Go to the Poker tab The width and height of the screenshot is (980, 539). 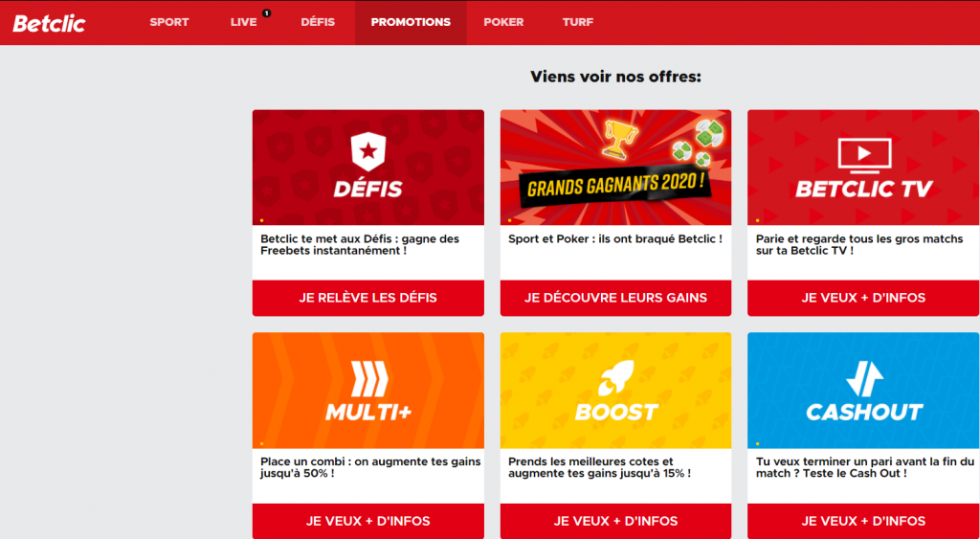pyautogui.click(x=503, y=23)
